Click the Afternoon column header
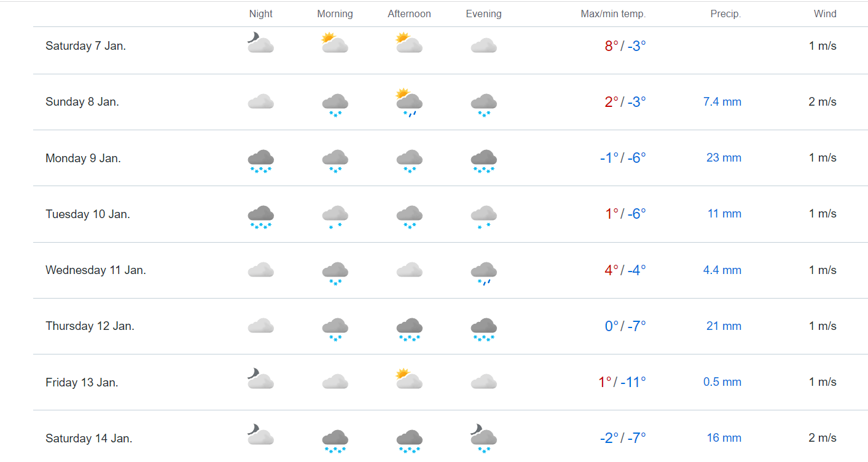868x462 pixels. tap(409, 14)
